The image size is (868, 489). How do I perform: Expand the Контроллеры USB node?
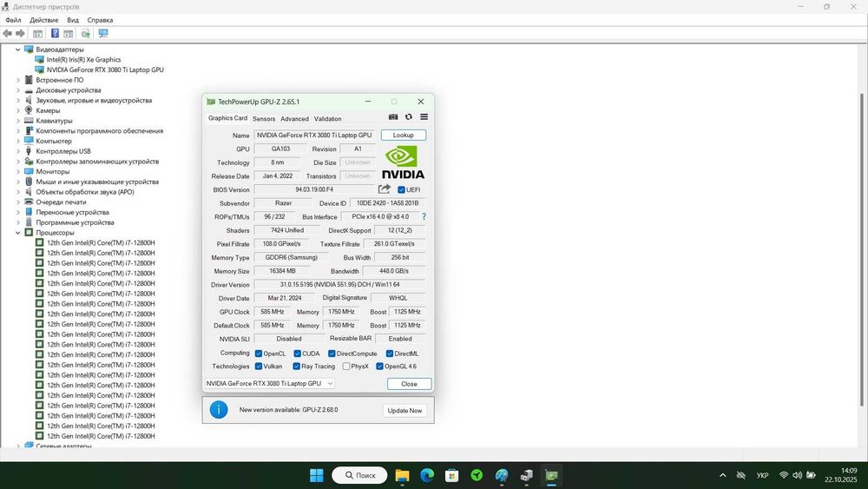[x=17, y=151]
